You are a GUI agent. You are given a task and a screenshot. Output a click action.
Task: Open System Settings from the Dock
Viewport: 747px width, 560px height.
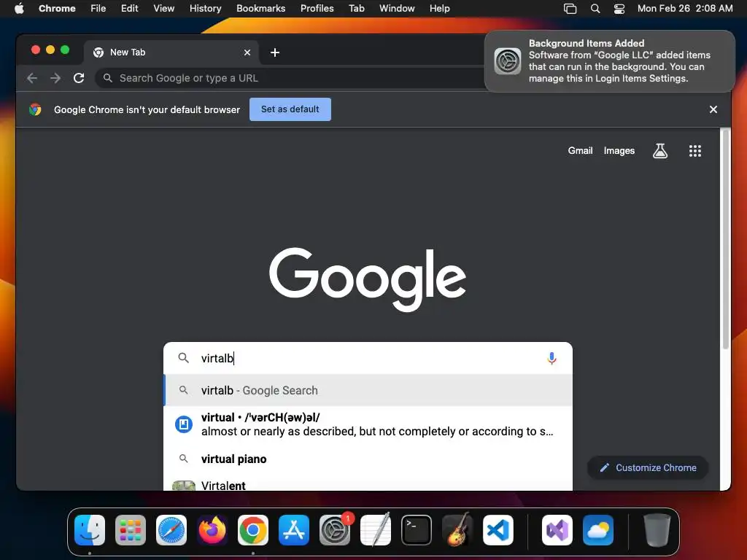(335, 530)
